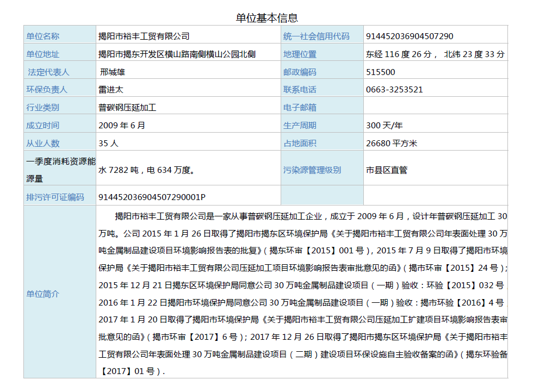Select the 生产周期 label
Image resolution: width=533 pixels, height=392 pixels.
point(300,126)
